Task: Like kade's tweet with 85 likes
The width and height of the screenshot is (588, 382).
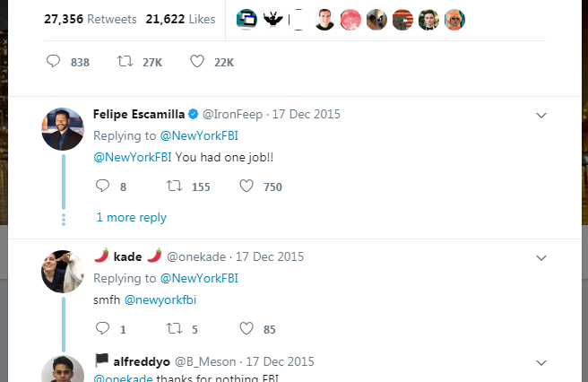Action: coord(247,329)
